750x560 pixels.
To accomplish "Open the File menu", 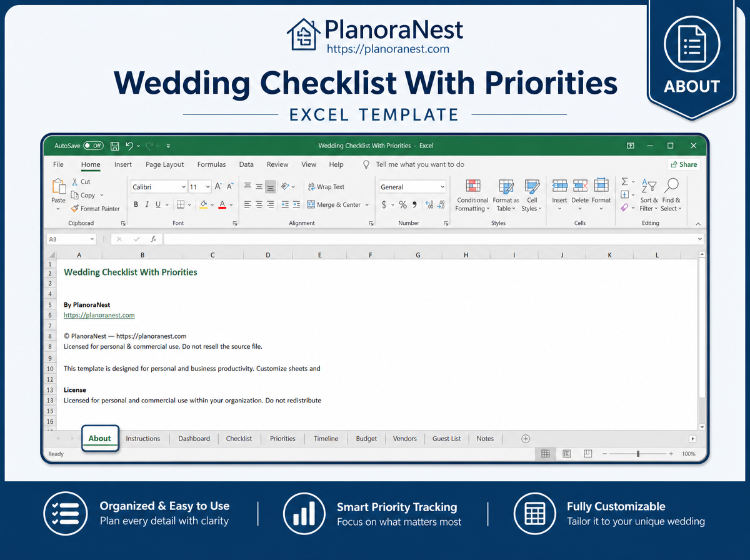I will click(x=58, y=164).
